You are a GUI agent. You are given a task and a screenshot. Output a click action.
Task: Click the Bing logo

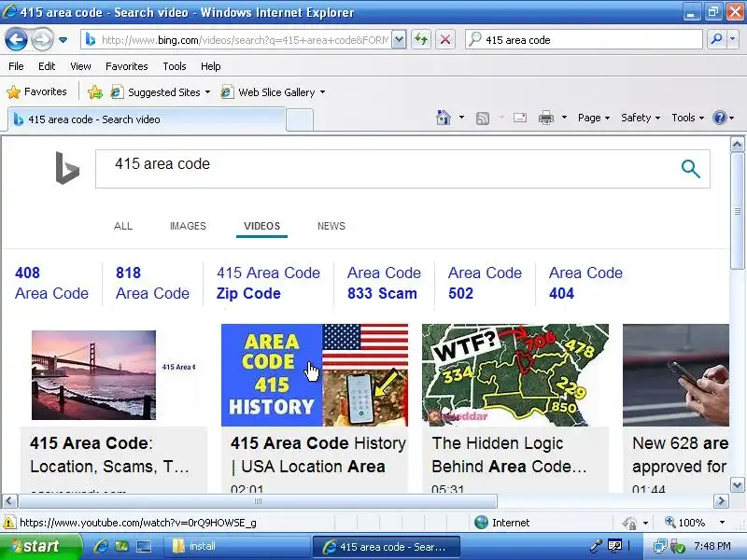pyautogui.click(x=67, y=168)
